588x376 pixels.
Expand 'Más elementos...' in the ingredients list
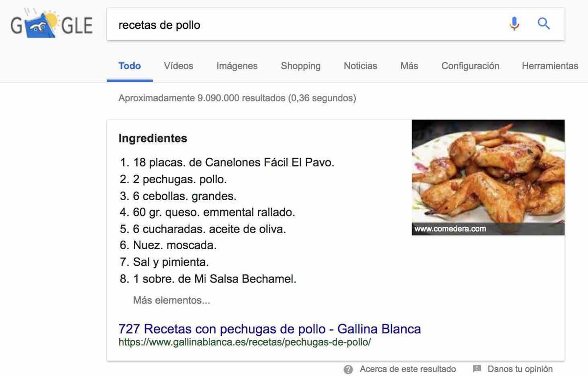coord(171,300)
